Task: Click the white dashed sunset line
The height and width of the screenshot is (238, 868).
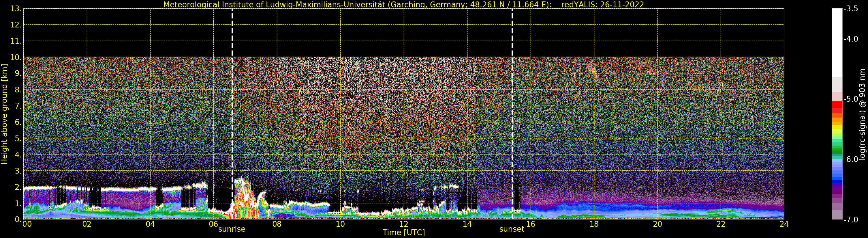Action: (x=512, y=114)
